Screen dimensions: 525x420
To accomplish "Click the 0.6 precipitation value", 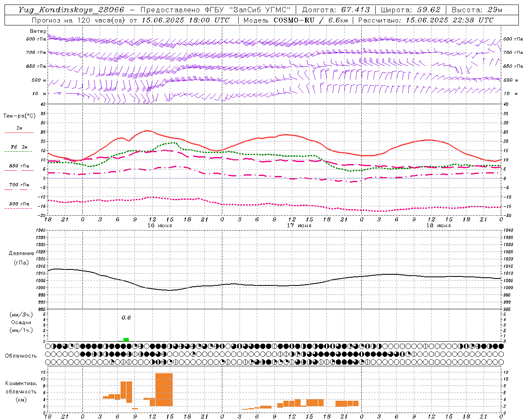I will click(126, 318).
